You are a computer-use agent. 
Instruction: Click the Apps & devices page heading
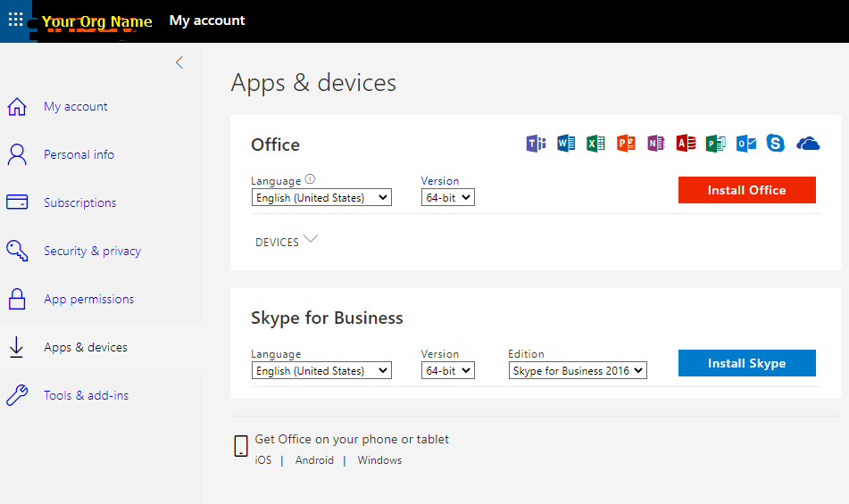click(x=313, y=83)
